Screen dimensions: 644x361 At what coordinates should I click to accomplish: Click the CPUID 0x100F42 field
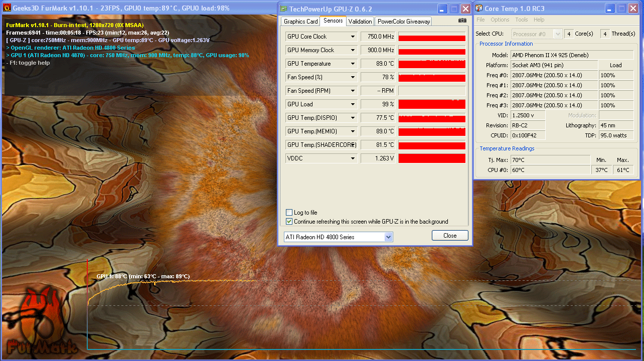tap(528, 135)
